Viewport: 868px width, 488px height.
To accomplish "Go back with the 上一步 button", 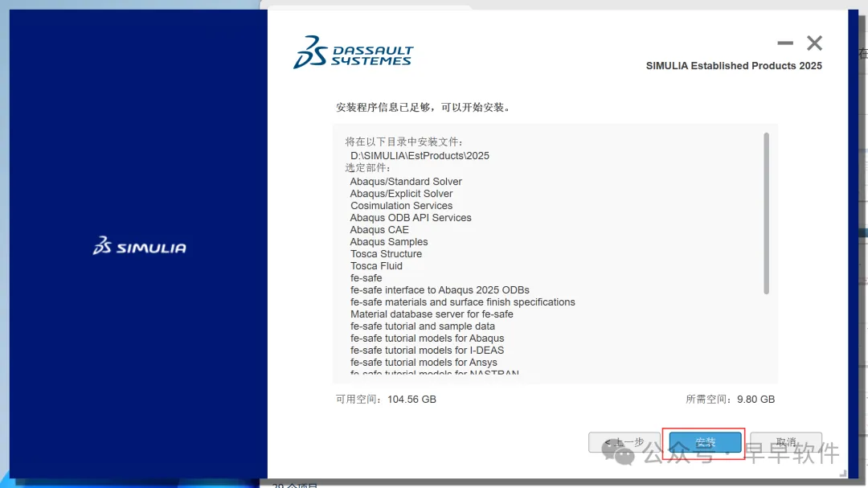I will pyautogui.click(x=624, y=442).
